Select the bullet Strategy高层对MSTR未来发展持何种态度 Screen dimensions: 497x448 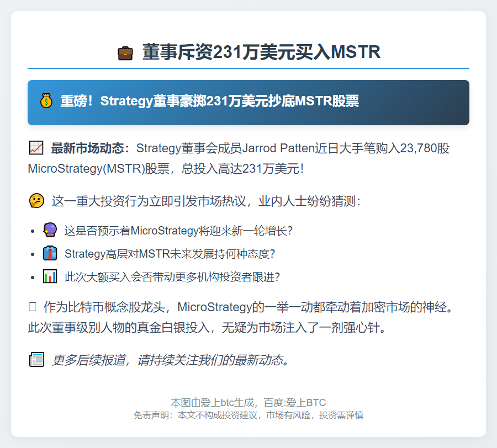click(170, 254)
